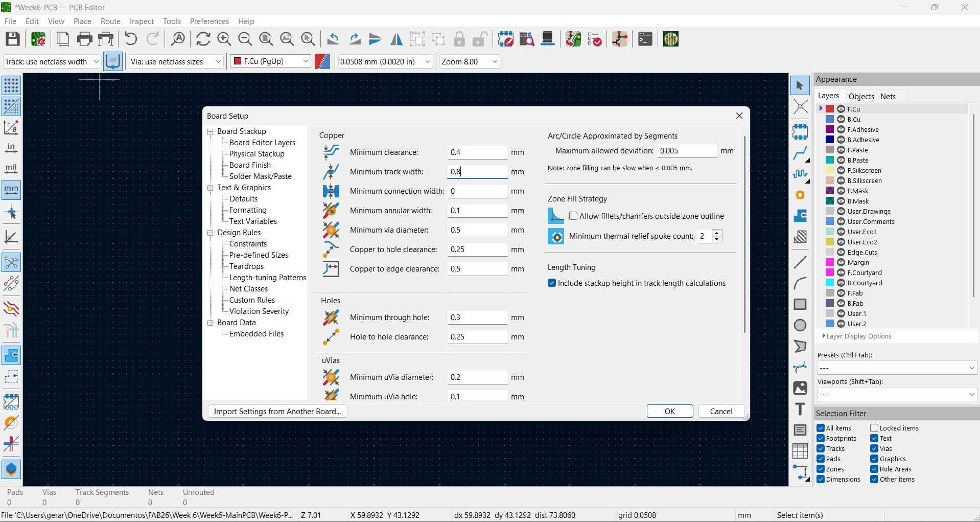
Task: Choose the Draw Rectangle tool
Action: click(800, 304)
